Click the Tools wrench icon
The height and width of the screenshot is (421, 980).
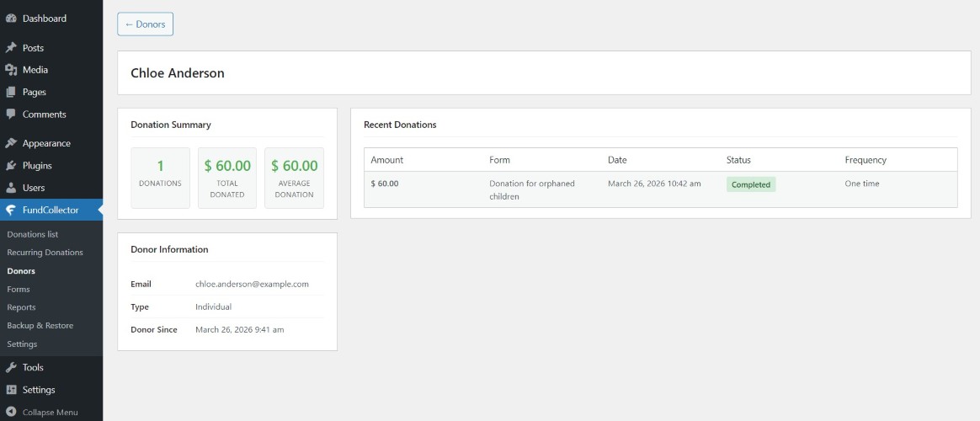coord(11,367)
